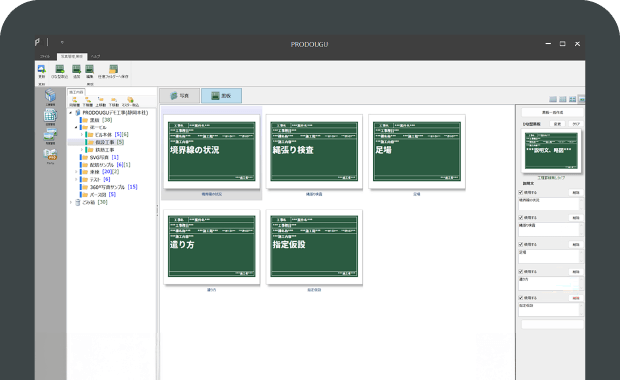The image size is (620, 380).
Task: Uncheck 使用する for 境界線の状況 description
Action: click(521, 193)
